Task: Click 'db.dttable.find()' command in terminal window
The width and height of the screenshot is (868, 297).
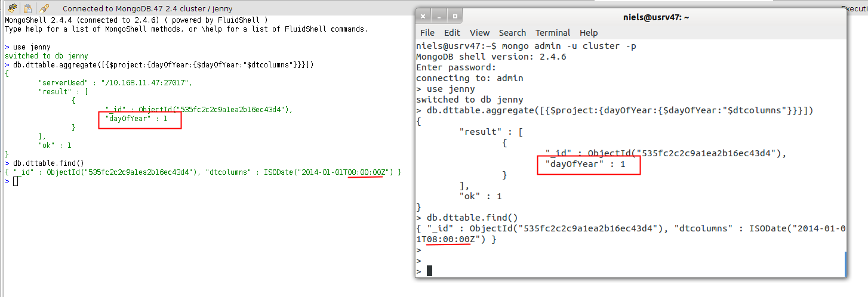Action: pos(472,218)
